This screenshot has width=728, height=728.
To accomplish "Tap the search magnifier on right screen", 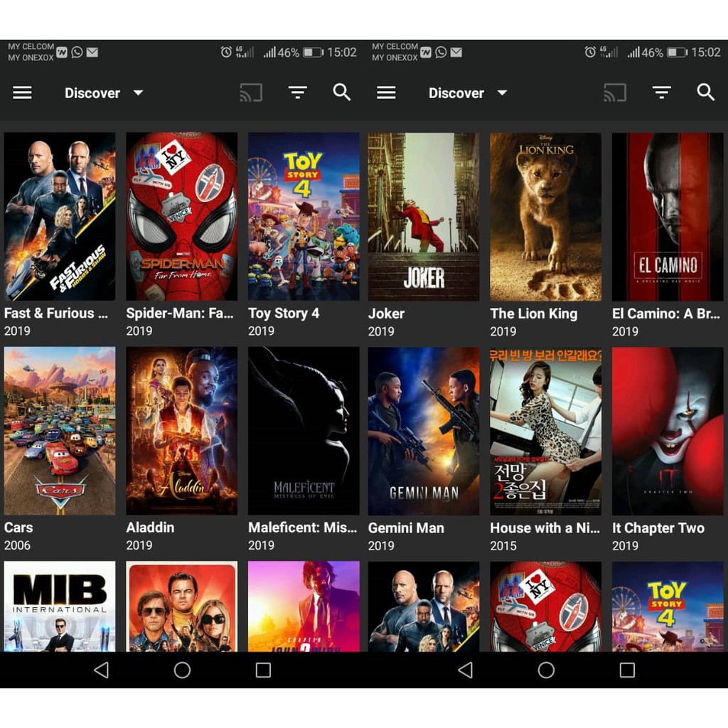I will coord(706,92).
